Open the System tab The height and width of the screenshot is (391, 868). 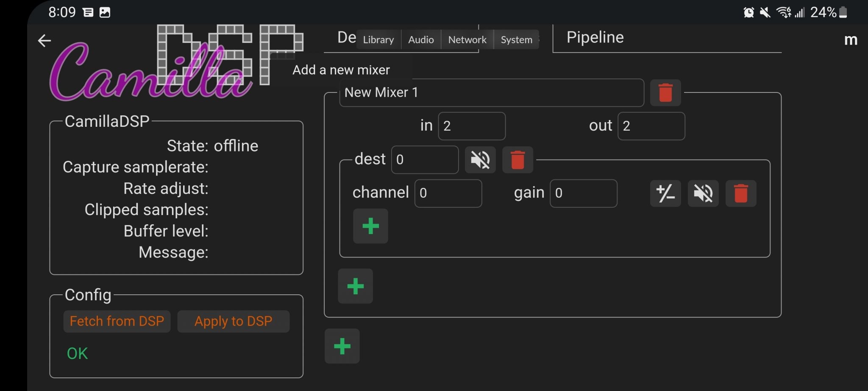tap(516, 39)
